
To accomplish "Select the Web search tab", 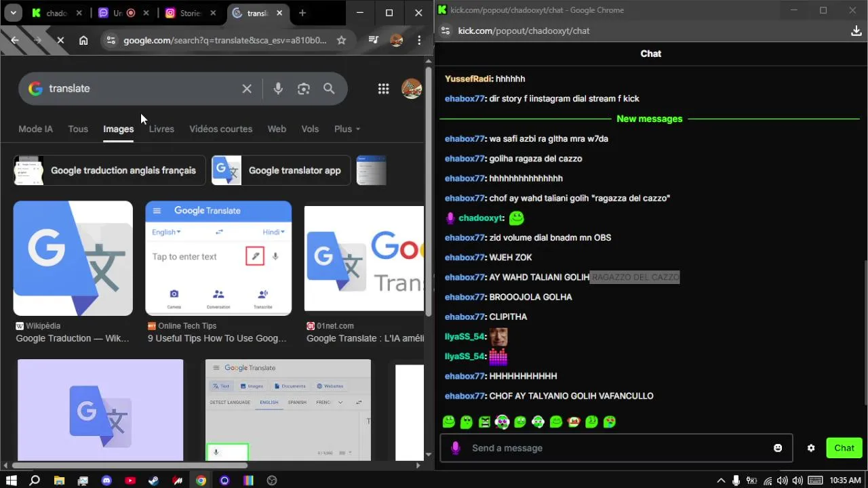I will tap(277, 129).
